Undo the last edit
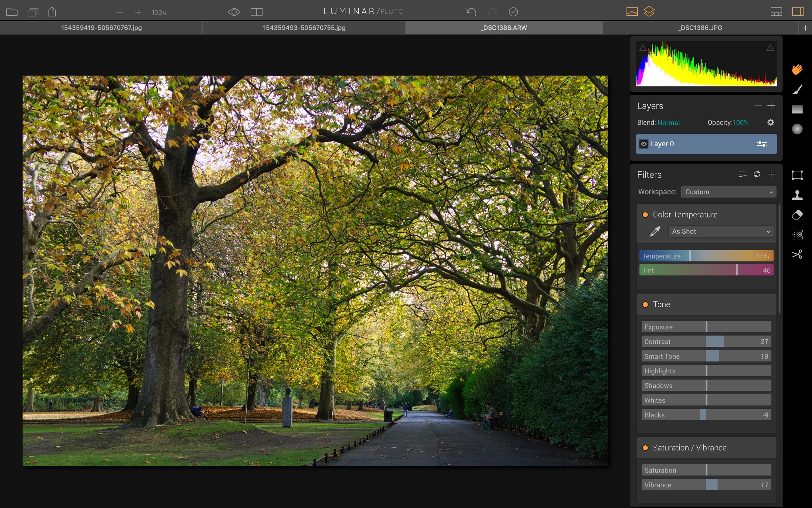Screen dimensions: 812x508 click(x=471, y=12)
